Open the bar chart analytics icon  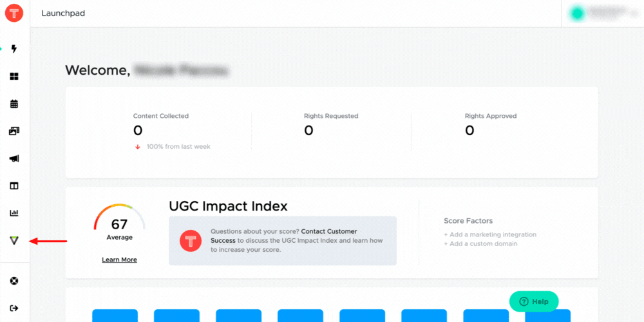point(14,213)
